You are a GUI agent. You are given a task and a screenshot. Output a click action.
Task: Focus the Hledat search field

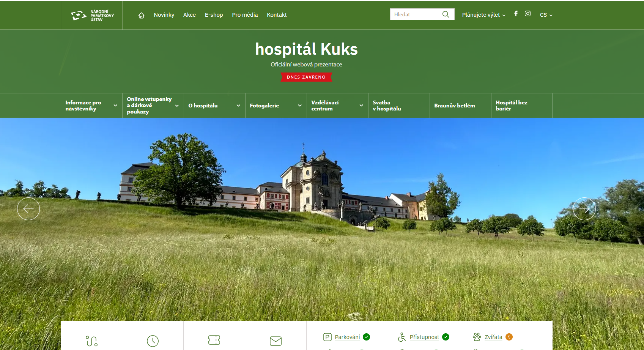coord(416,14)
